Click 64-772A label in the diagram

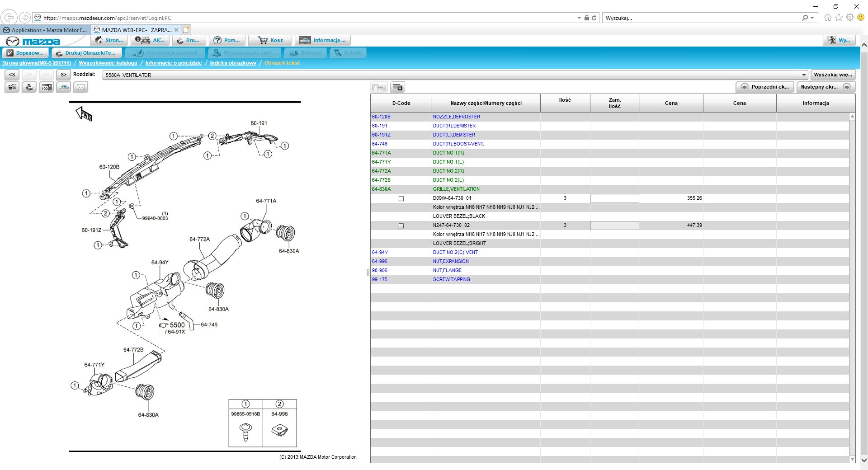[199, 239]
